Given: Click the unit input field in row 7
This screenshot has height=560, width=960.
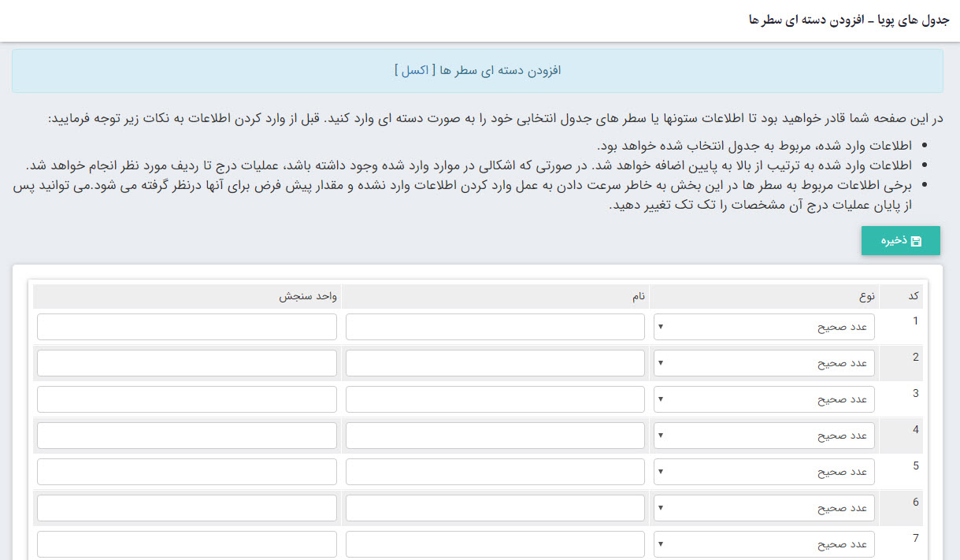Looking at the screenshot, I should coord(186,543).
